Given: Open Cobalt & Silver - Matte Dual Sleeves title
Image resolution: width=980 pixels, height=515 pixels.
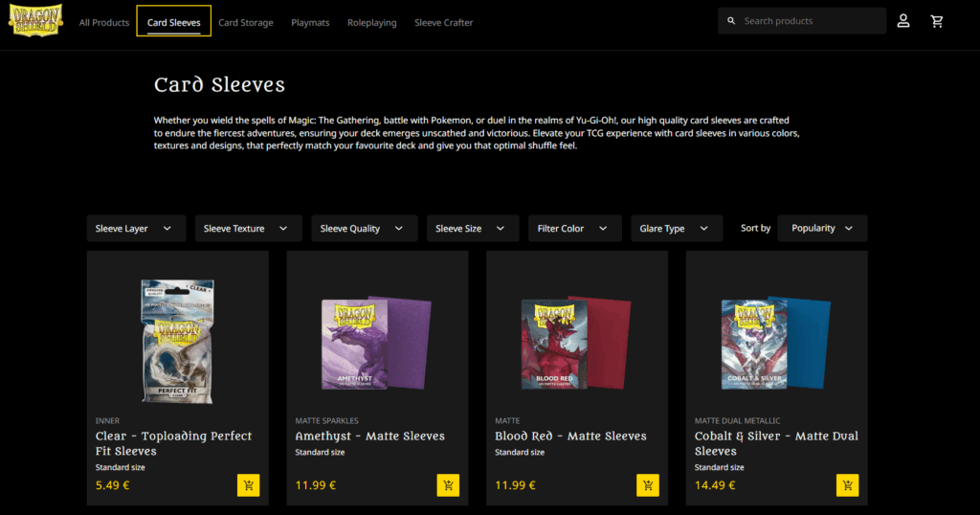Looking at the screenshot, I should (776, 443).
